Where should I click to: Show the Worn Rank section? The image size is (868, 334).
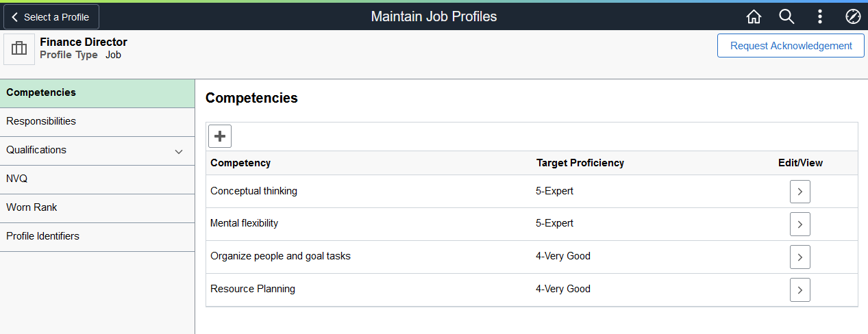point(97,207)
